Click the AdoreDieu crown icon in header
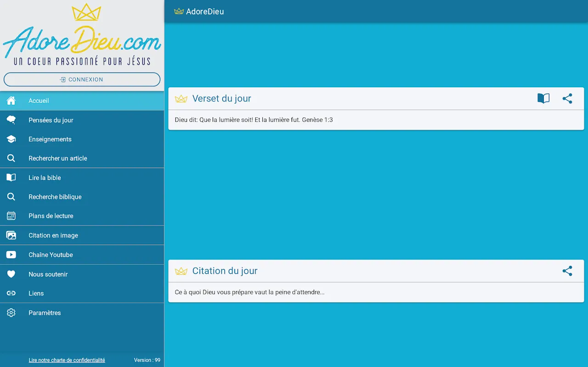 (179, 11)
